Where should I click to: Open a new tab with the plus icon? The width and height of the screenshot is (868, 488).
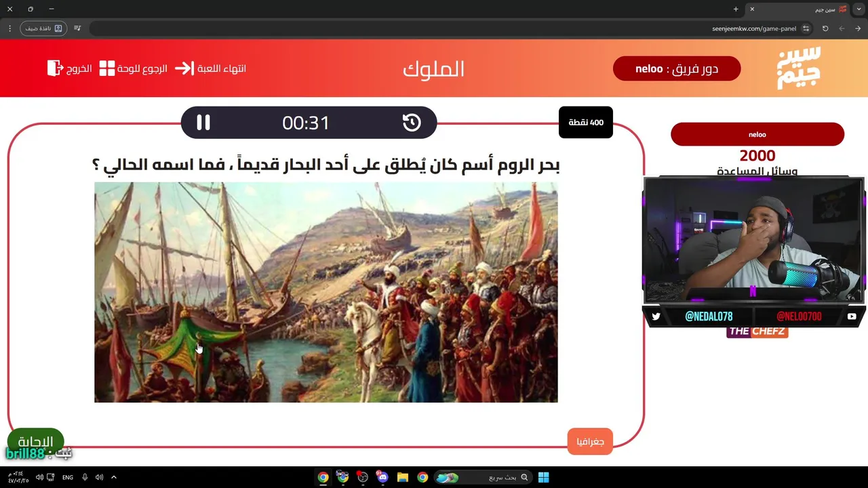tap(736, 9)
